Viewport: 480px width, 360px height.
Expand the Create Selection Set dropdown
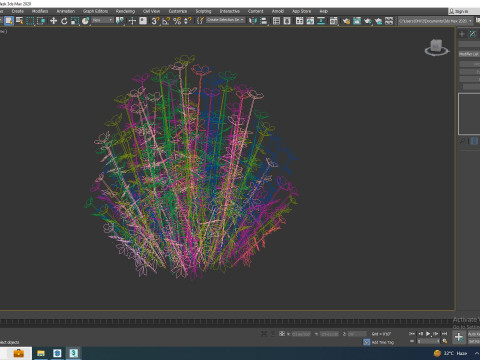[226, 20]
